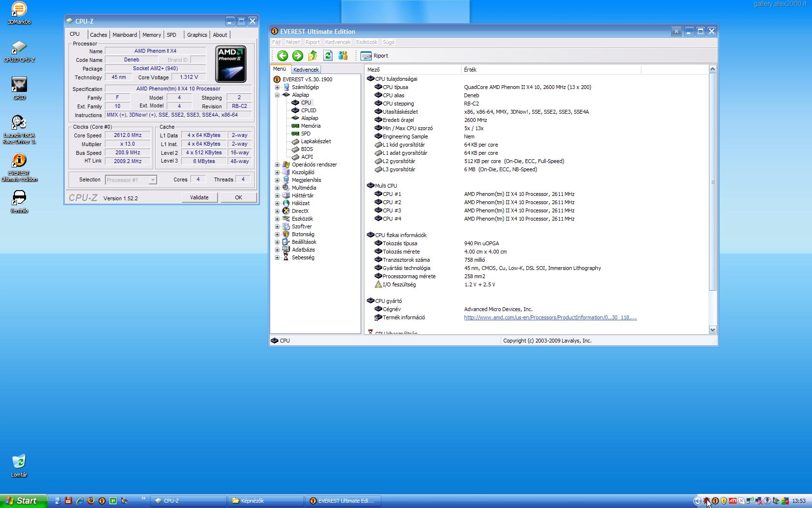Click the Validate button in CPU-Z

tap(199, 197)
